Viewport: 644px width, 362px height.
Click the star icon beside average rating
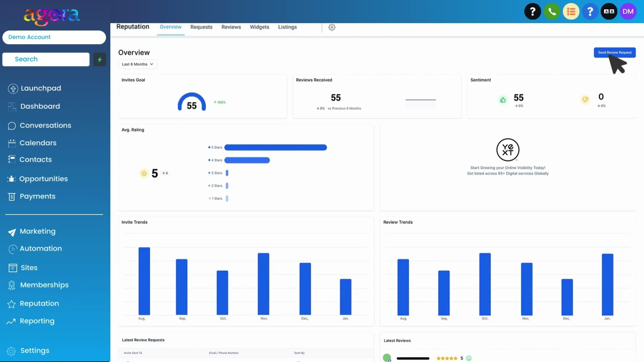[144, 173]
